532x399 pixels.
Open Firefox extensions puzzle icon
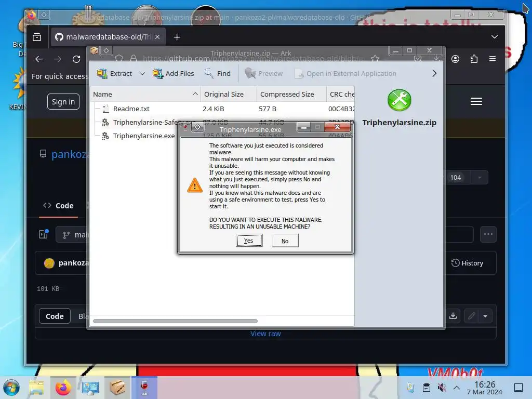tap(474, 59)
